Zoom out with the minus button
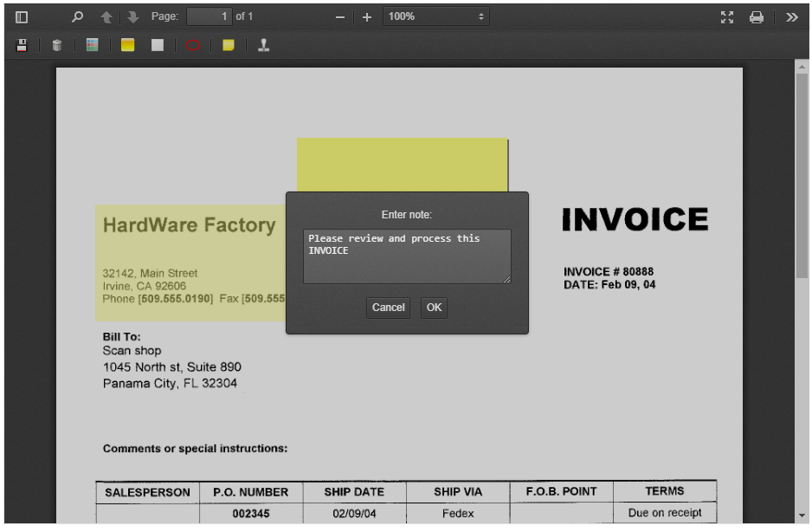This screenshot has width=812, height=532. tap(339, 17)
